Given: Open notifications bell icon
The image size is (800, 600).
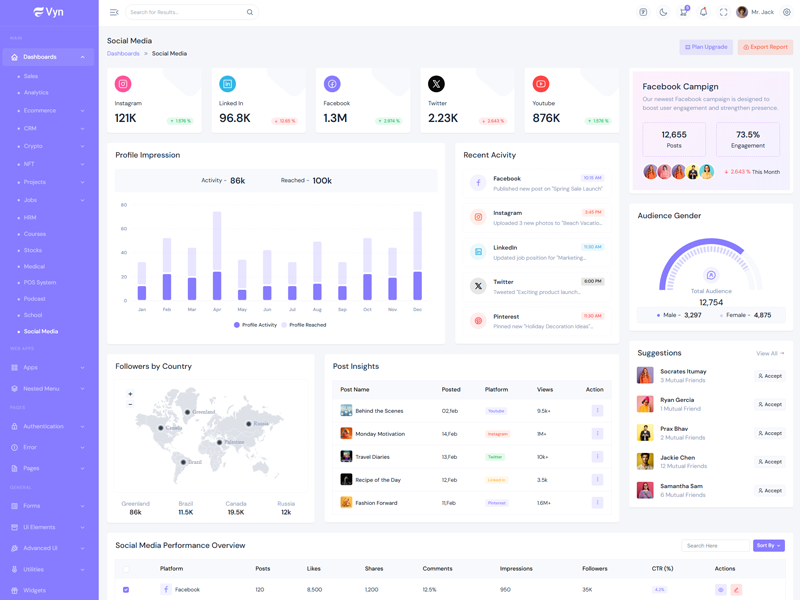Looking at the screenshot, I should point(703,12).
